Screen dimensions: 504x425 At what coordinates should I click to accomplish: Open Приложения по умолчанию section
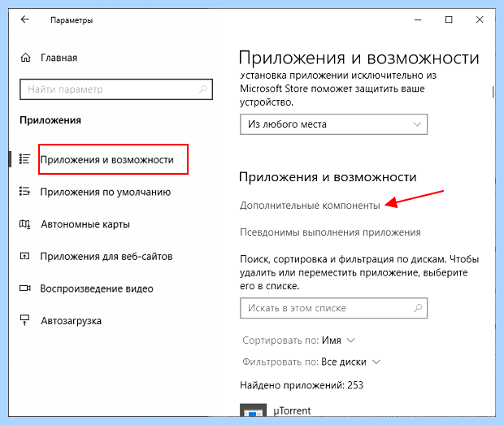(x=106, y=192)
